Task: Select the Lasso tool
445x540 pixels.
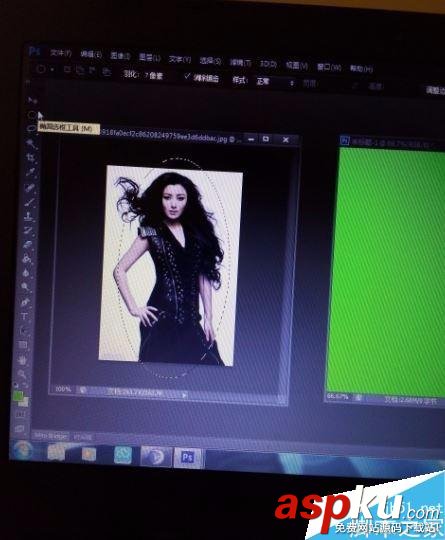Action: (x=32, y=128)
